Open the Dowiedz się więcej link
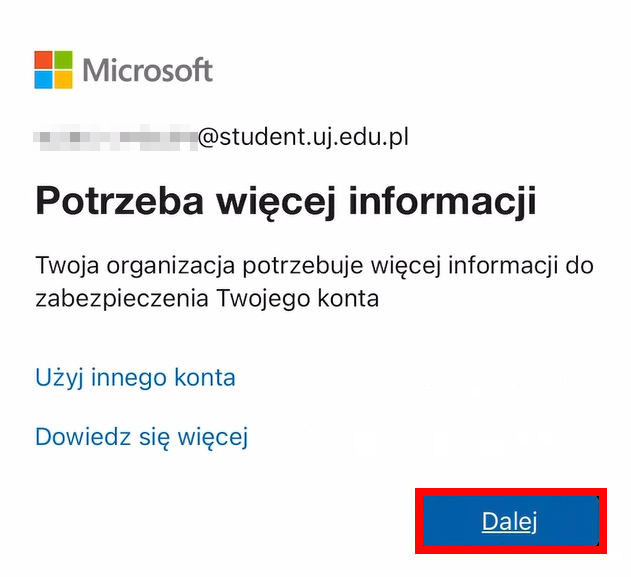This screenshot has width=631, height=577. tap(142, 437)
